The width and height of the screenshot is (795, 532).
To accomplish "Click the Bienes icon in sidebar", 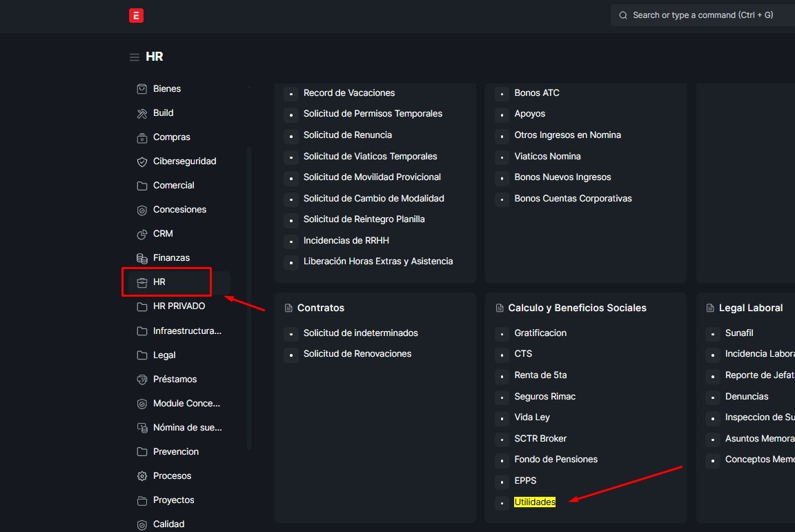I will click(x=142, y=89).
